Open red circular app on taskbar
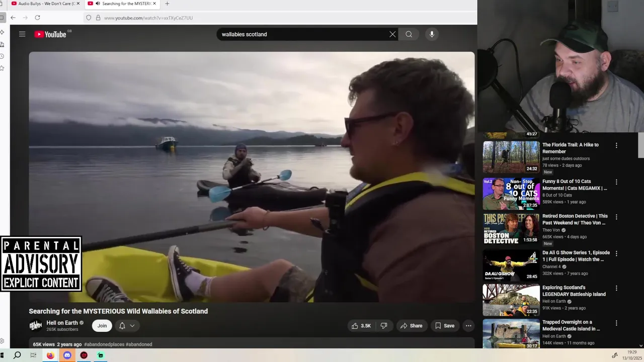The image size is (644, 362). 84,355
